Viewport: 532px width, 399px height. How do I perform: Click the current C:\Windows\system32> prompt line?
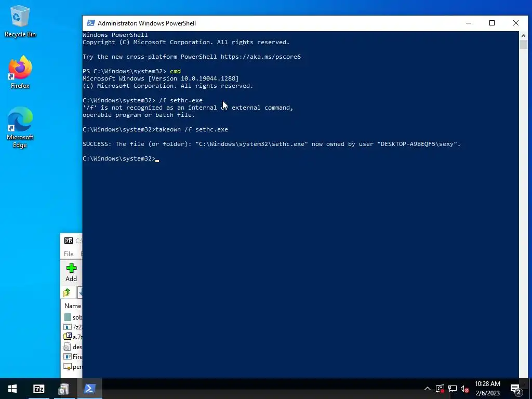pyautogui.click(x=121, y=159)
